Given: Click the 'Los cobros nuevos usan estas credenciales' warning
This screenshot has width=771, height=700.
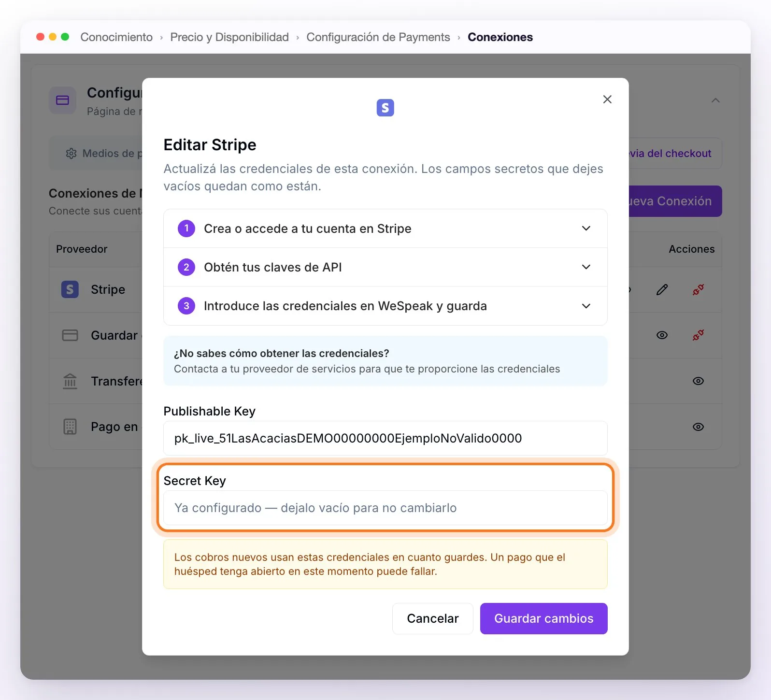Looking at the screenshot, I should click(385, 564).
